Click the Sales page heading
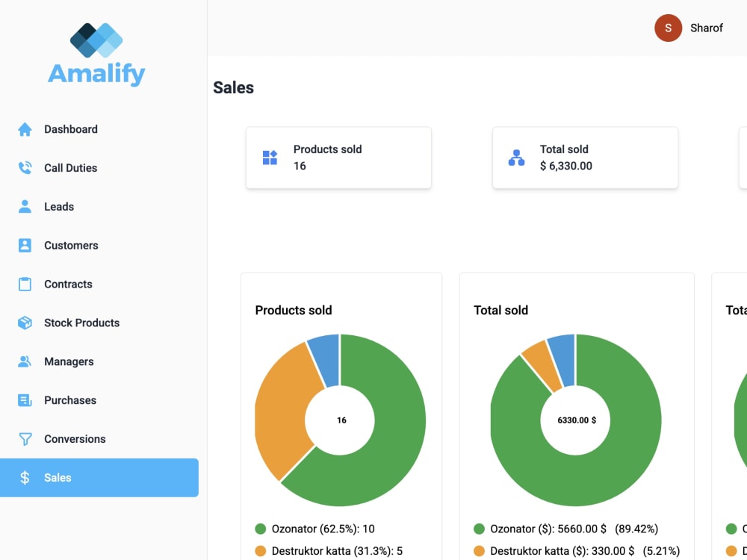This screenshot has height=560, width=747. click(233, 87)
